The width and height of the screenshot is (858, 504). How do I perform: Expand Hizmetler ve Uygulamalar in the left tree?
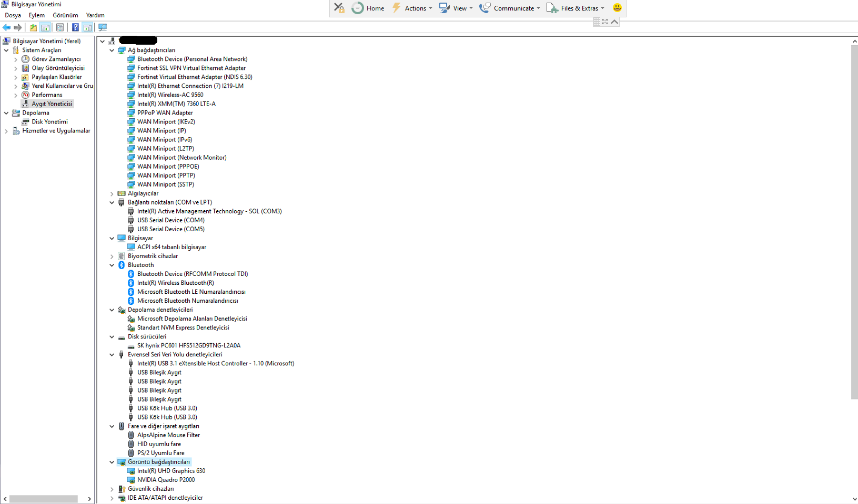tap(6, 131)
